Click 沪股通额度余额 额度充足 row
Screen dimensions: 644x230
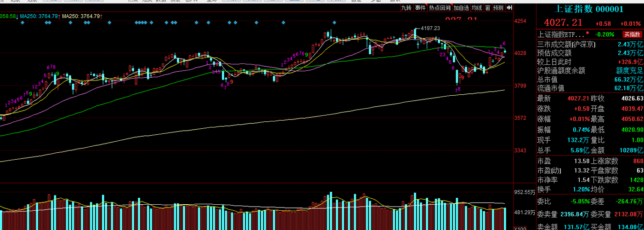tap(590, 71)
